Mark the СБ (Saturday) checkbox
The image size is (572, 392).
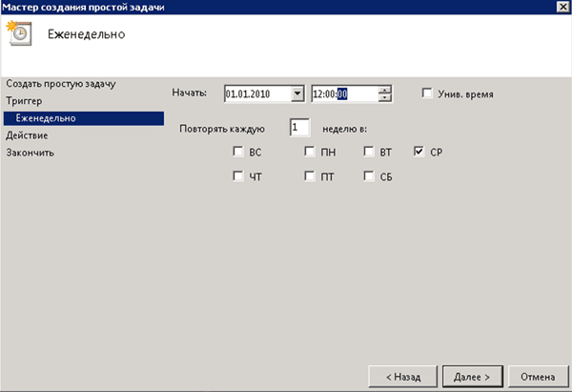(x=369, y=175)
